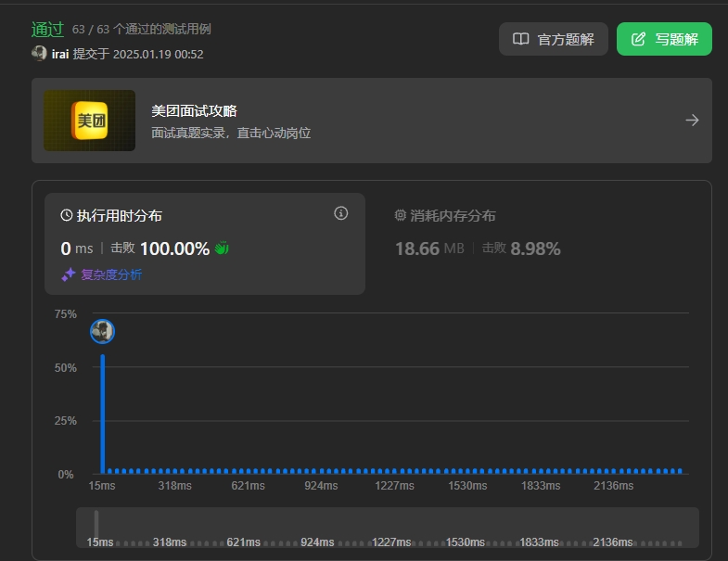Click the chip icon next to 消耗内存分布
728x561 pixels.
coord(401,215)
